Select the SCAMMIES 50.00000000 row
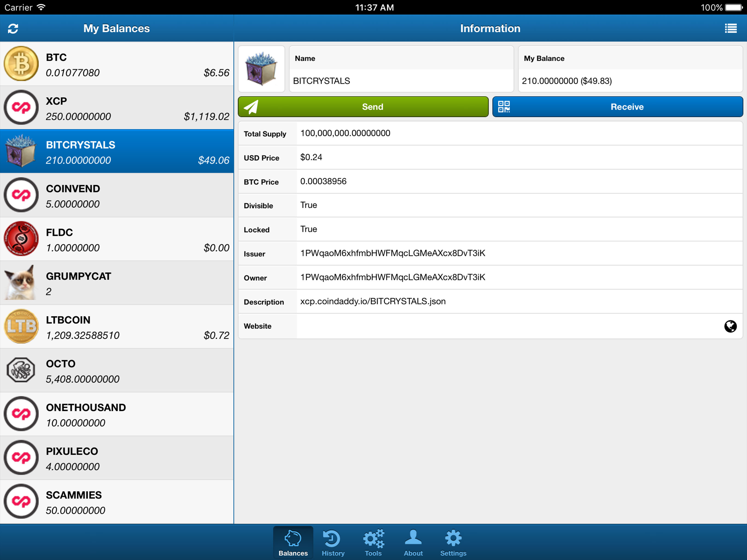 117,501
